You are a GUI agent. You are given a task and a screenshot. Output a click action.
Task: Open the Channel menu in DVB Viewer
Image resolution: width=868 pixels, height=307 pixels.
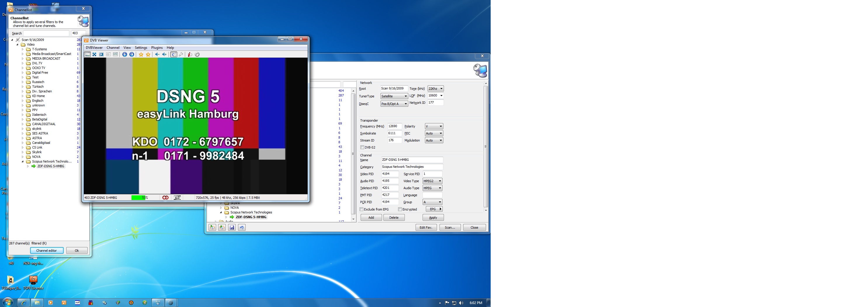(x=113, y=48)
